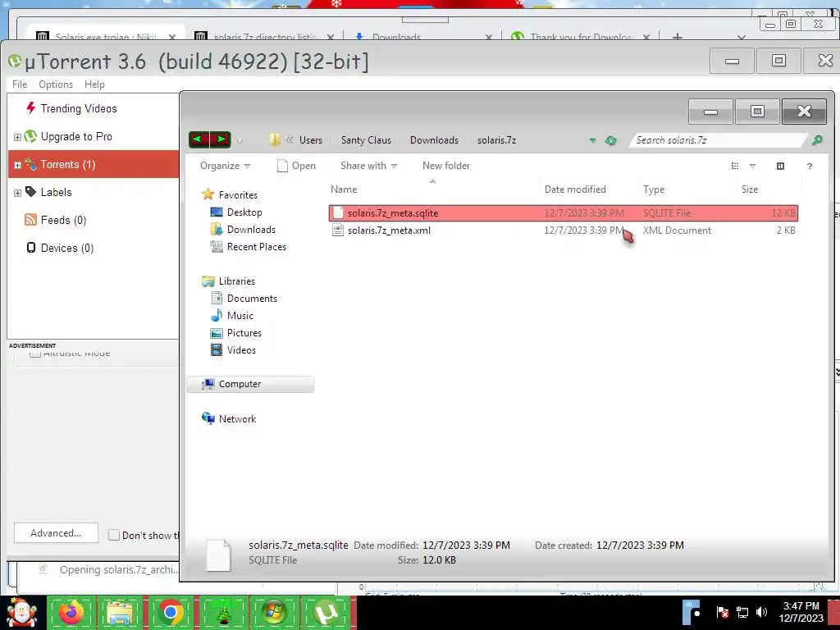
Task: Click the Santa Start button
Action: (x=21, y=612)
